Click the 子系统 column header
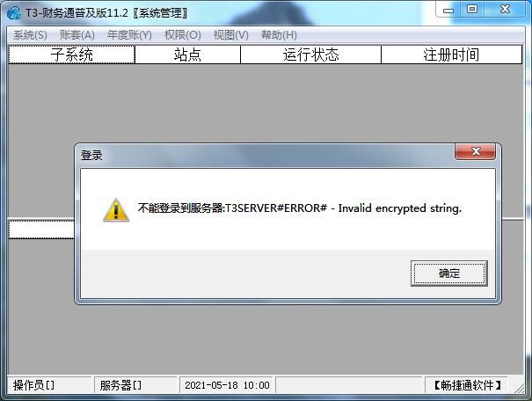532x401 pixels. [71, 55]
